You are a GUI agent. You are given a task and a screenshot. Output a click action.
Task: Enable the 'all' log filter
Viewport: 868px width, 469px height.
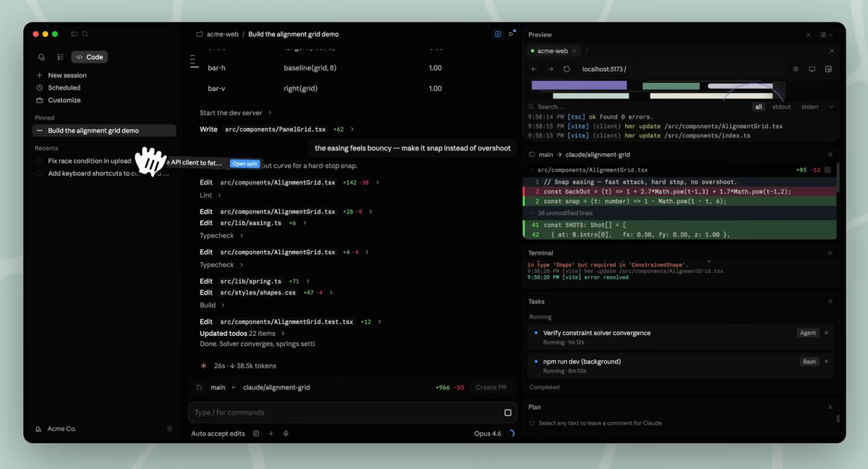758,106
